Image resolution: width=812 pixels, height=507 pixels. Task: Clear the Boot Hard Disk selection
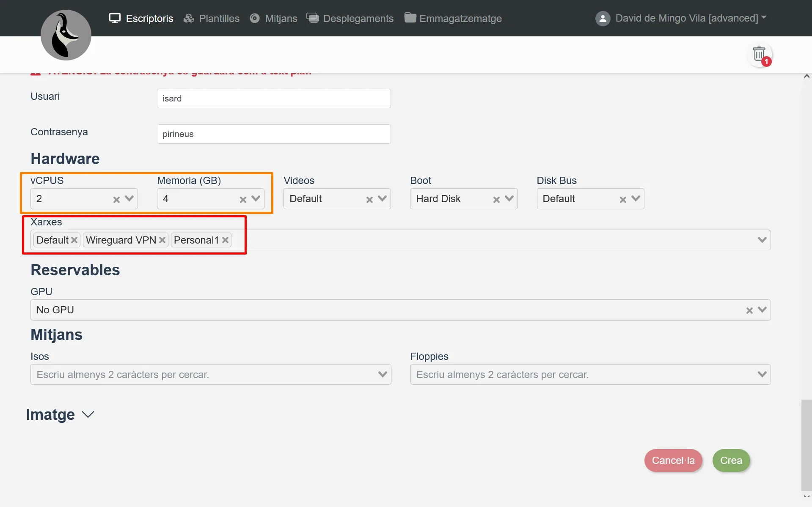[496, 200]
